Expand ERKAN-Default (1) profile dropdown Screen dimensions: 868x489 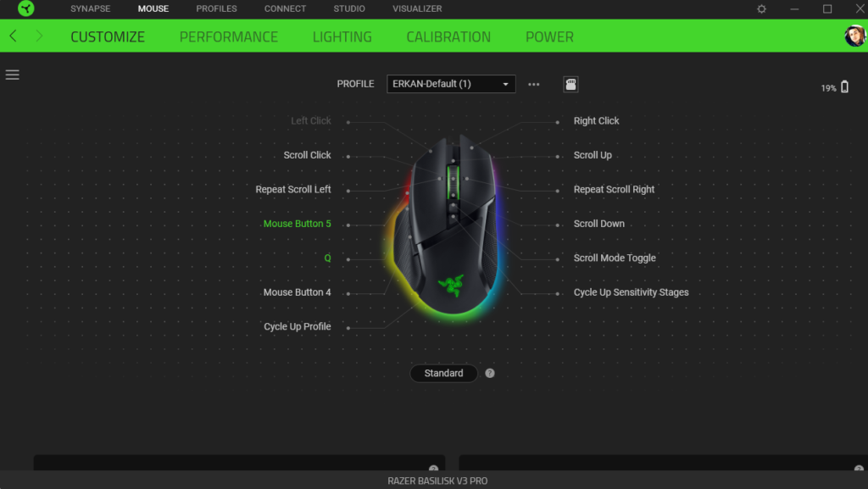[451, 84]
